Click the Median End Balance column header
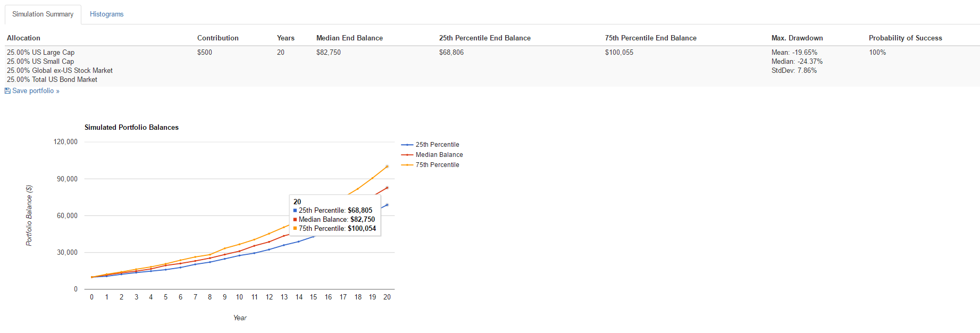980x333 pixels. 349,38
